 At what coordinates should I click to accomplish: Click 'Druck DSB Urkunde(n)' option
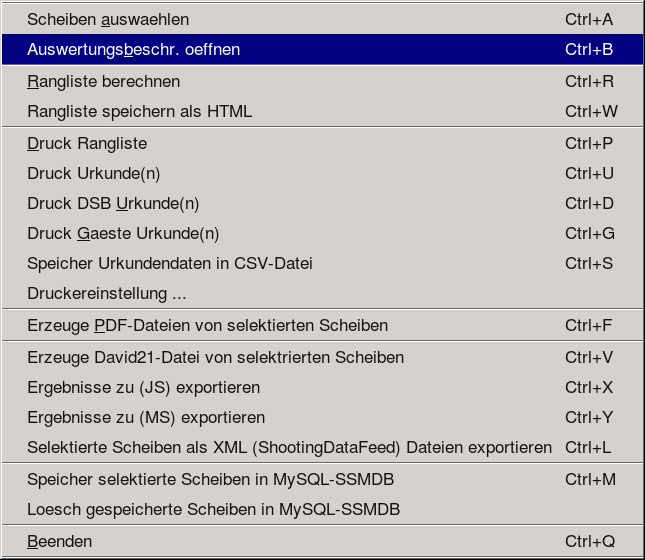pos(113,203)
